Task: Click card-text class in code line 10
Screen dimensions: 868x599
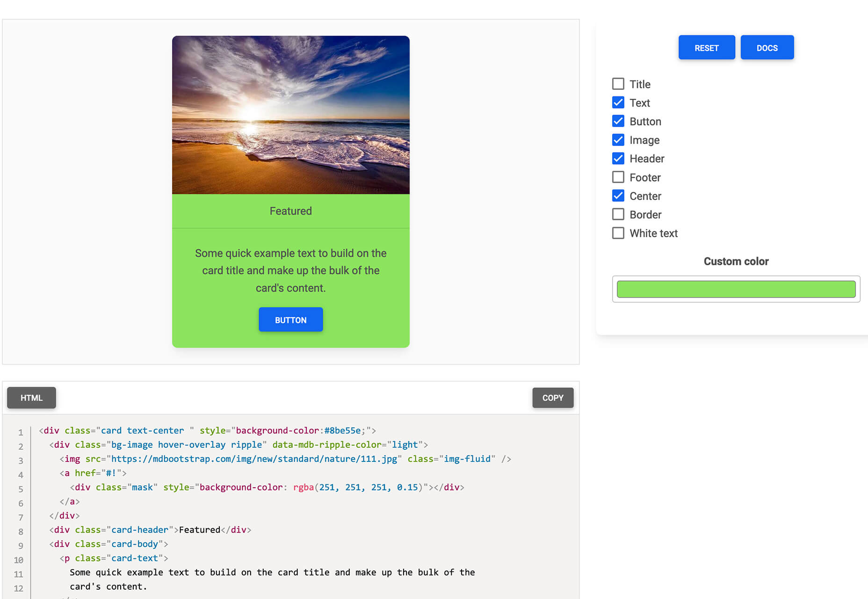Action: 134,558
